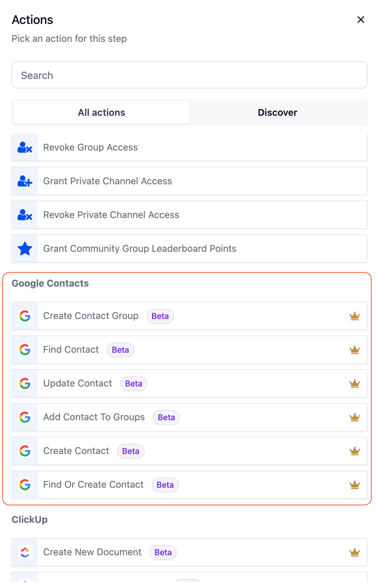Click the star icon for Leaderboard Points
Viewport: 377px width, 588px height.
(25, 249)
